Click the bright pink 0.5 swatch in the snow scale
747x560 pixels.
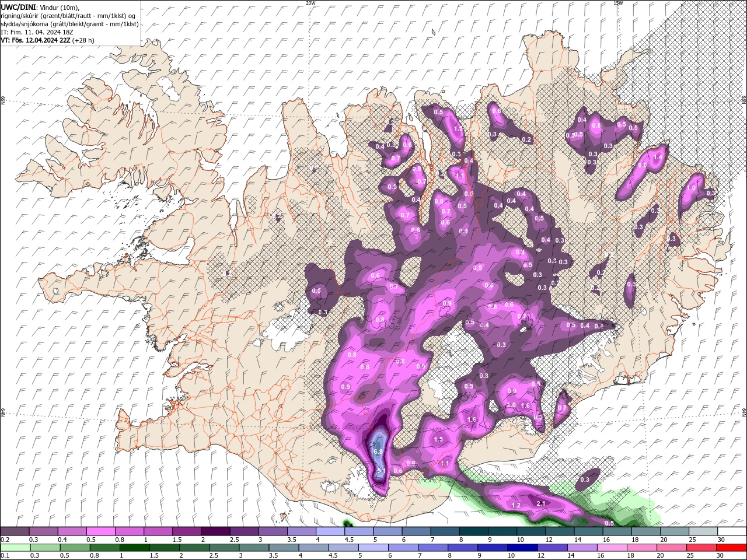click(x=100, y=531)
